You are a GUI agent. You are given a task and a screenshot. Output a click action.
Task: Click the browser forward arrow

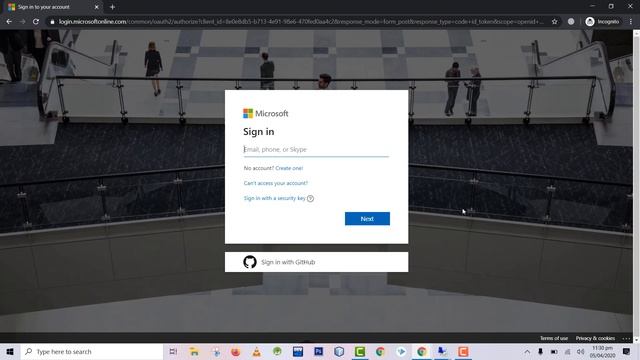point(22,22)
